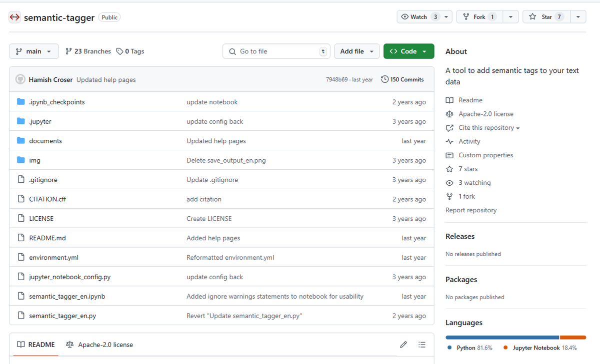Screen dimensions: 600x364
Task: Open the .ipynb_checkpoints folder icon
Action: (x=21, y=102)
